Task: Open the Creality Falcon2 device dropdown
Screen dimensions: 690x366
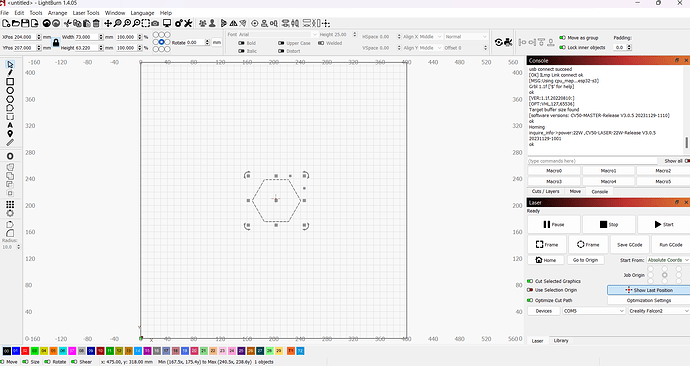Action: click(x=658, y=311)
